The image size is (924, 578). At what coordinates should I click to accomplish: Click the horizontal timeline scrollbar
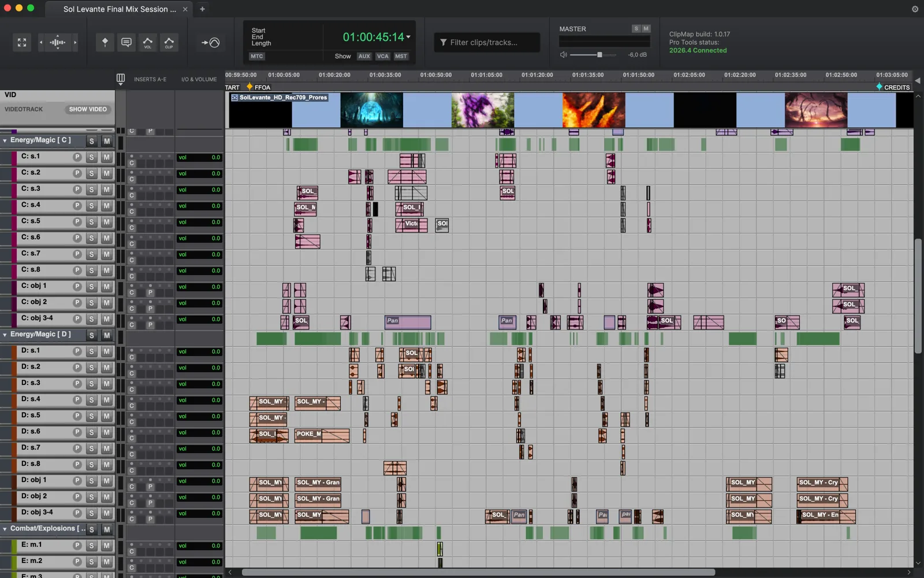(478, 572)
